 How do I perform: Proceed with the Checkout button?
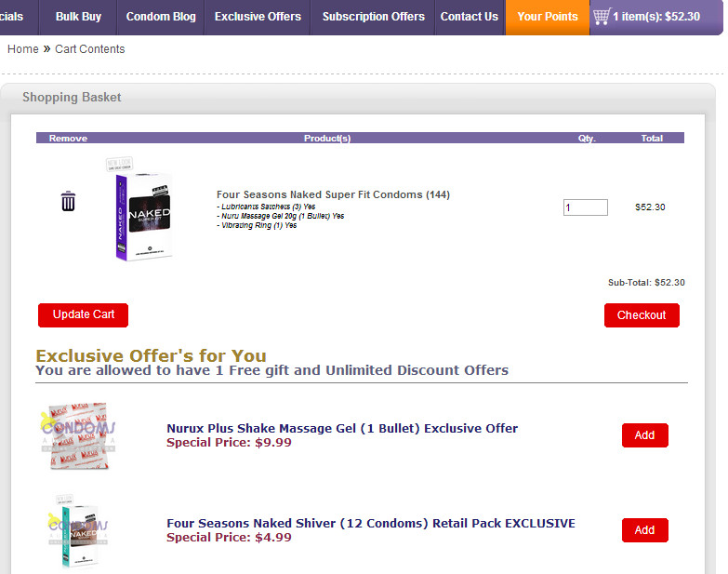642,315
